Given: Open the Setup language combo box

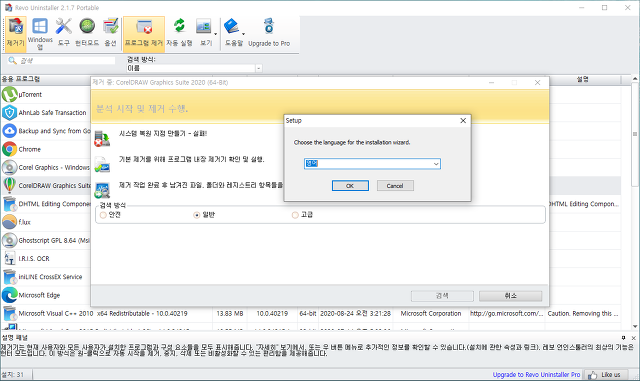Looking at the screenshot, I should coord(372,164).
